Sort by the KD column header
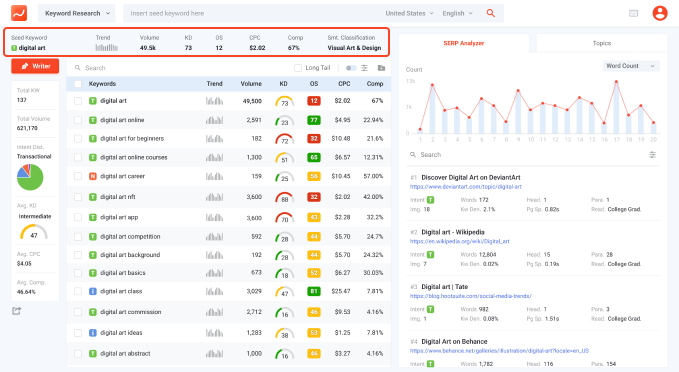This screenshot has height=372, width=679. 283,84
